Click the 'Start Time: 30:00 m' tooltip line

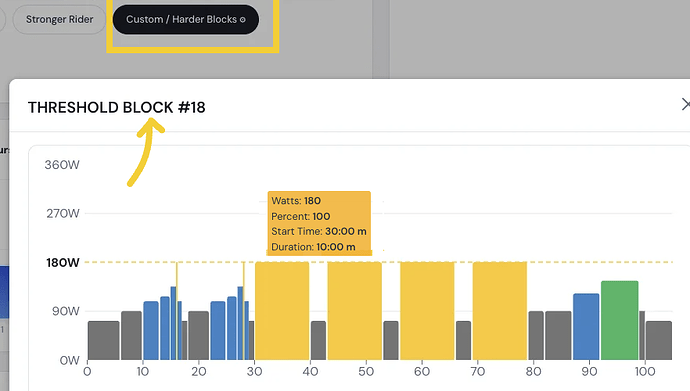319,231
